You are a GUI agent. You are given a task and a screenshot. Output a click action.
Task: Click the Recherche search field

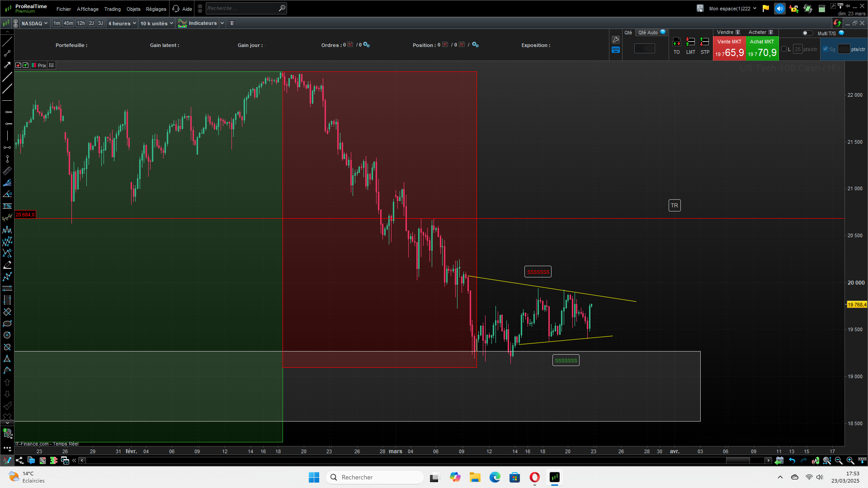click(241, 8)
